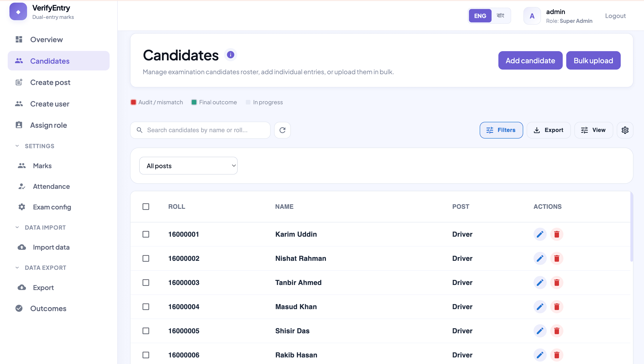Image resolution: width=644 pixels, height=364 pixels.
Task: Collapse the DATA IMPORT section chevron
Action: coord(17,227)
